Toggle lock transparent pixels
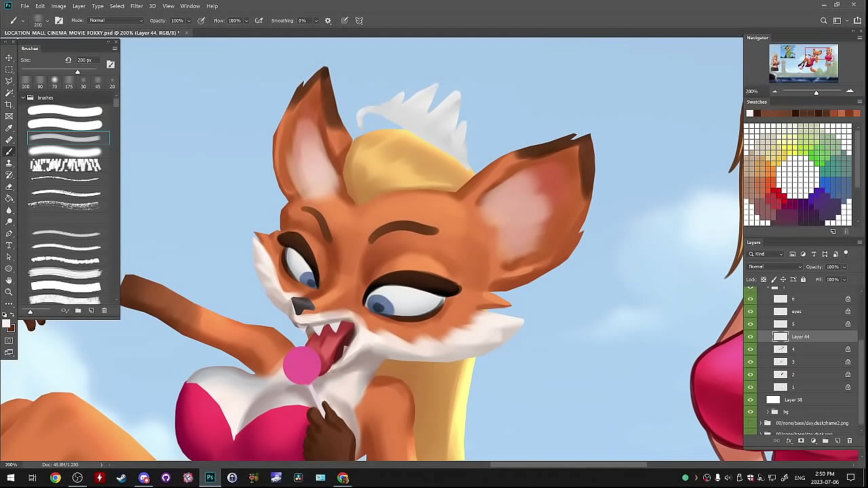Screen dimensions: 868x488 click(764, 279)
